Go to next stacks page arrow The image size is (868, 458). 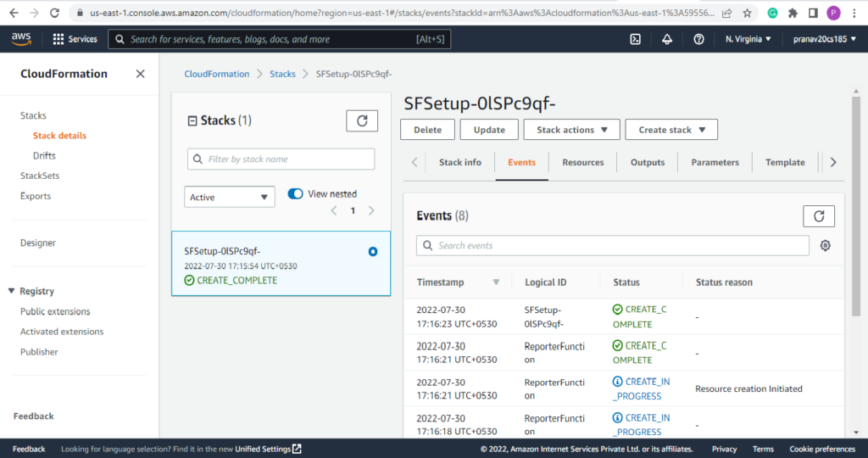371,210
